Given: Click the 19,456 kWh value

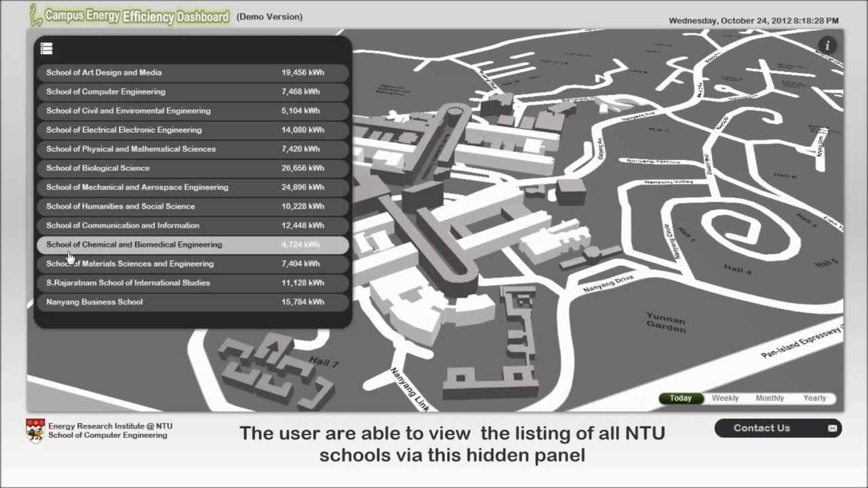Looking at the screenshot, I should tap(302, 73).
